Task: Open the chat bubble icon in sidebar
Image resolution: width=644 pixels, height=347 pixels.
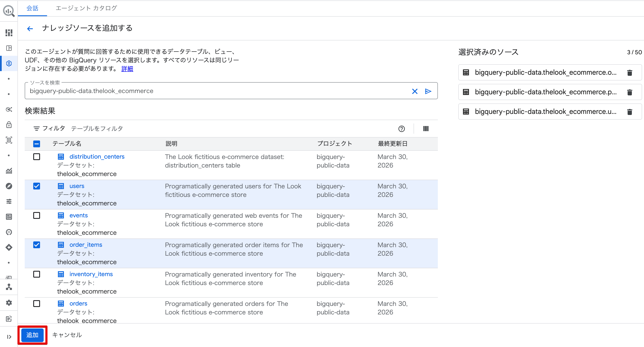Action: pos(9,232)
